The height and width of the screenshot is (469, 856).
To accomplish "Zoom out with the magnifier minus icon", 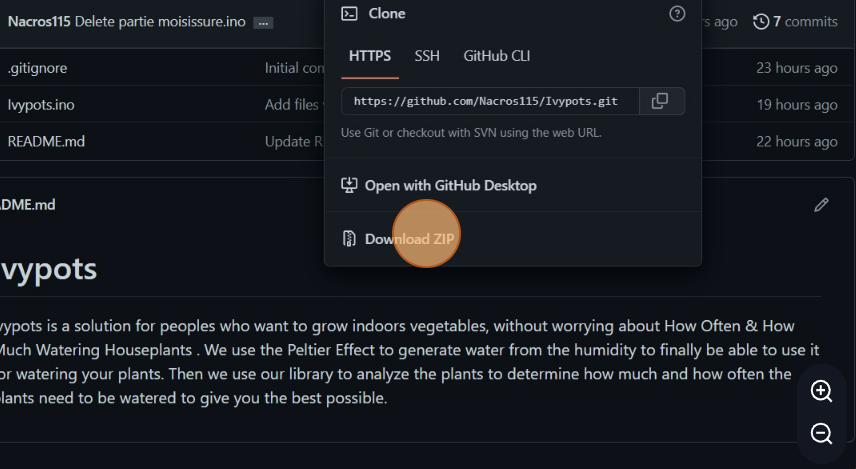I will (x=821, y=434).
